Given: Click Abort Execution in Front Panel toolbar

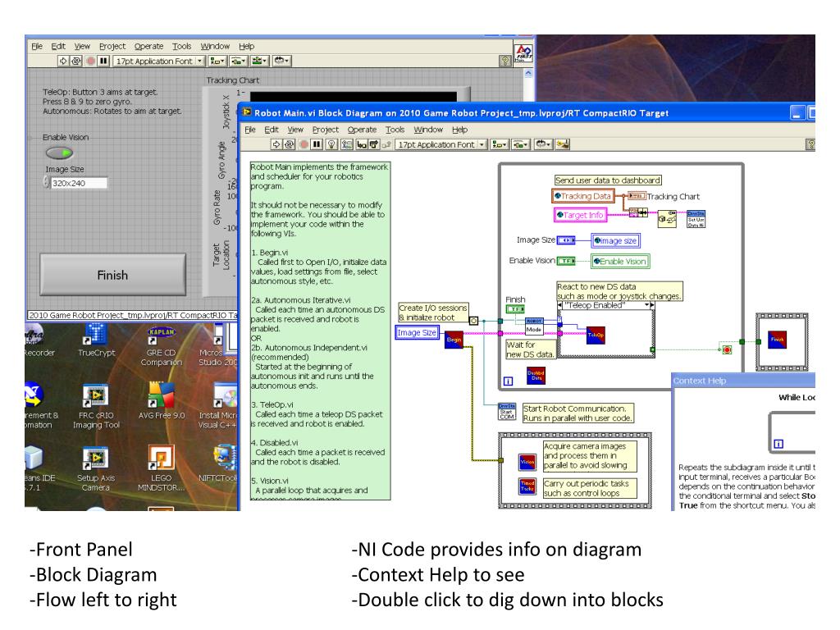Looking at the screenshot, I should (x=90, y=61).
